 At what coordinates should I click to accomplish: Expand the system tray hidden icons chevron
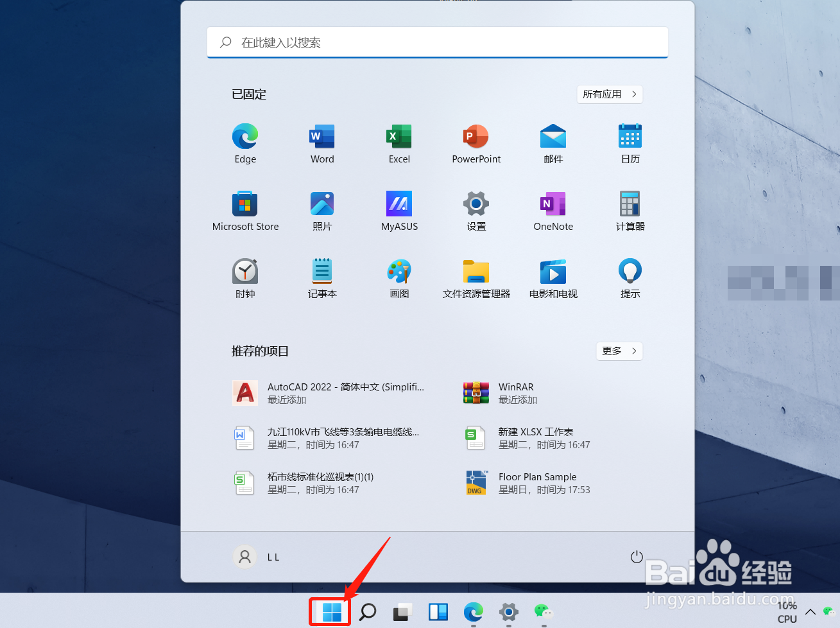point(810,612)
